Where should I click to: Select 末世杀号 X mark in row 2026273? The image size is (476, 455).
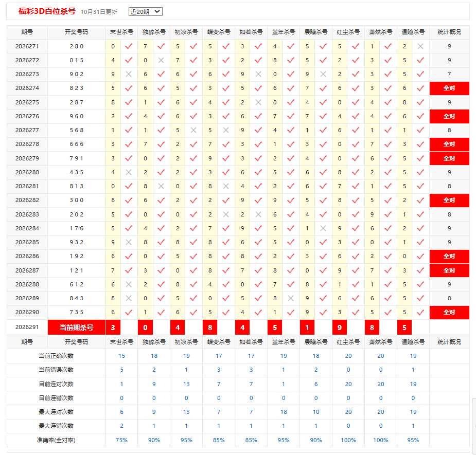[x=129, y=75]
